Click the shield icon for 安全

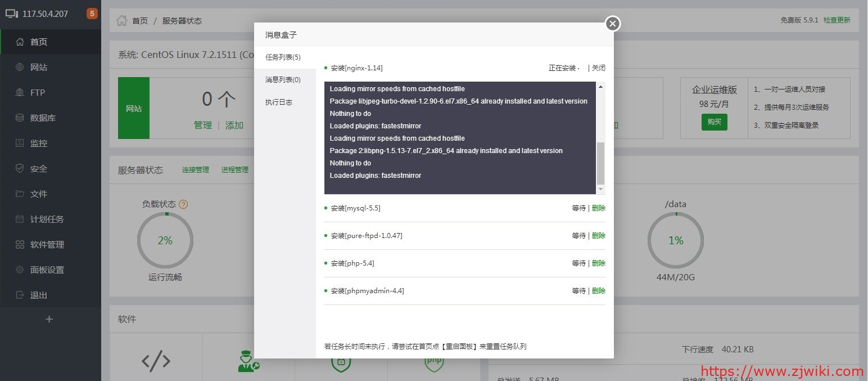click(20, 168)
